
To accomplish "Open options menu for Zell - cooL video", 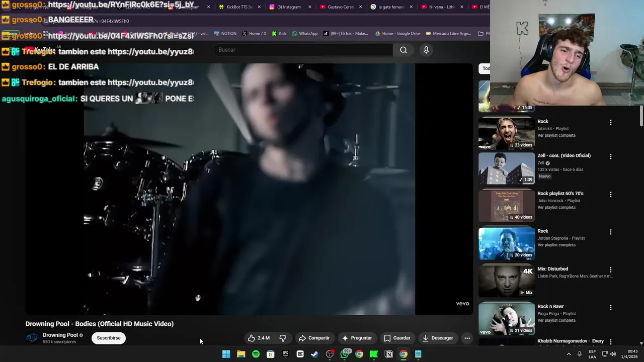I will tap(611, 156).
